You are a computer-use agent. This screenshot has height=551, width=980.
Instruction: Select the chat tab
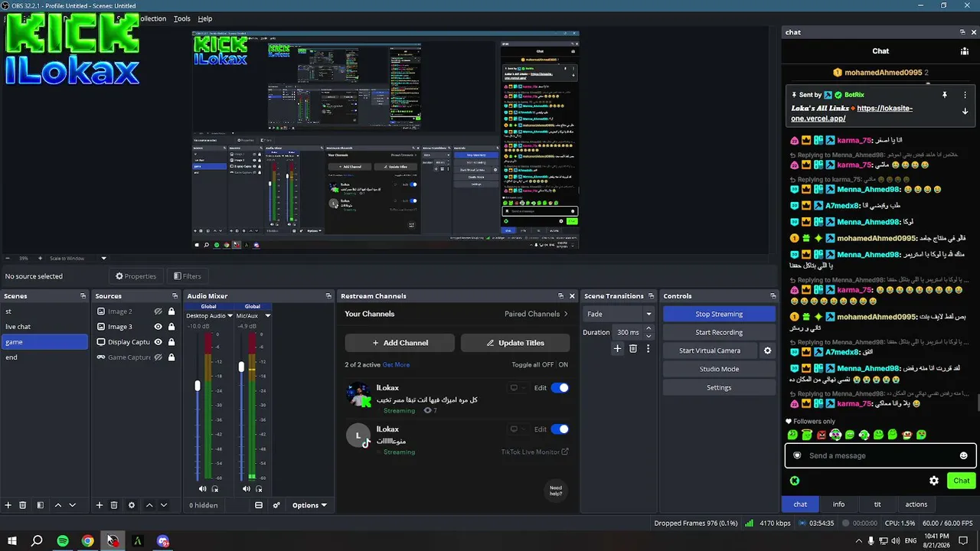coord(800,504)
